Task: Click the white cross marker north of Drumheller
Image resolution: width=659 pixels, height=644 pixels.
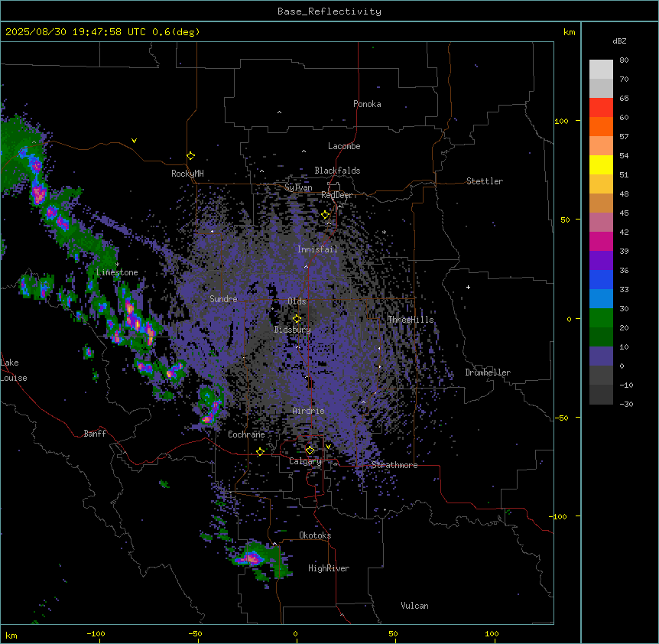Action: click(468, 287)
